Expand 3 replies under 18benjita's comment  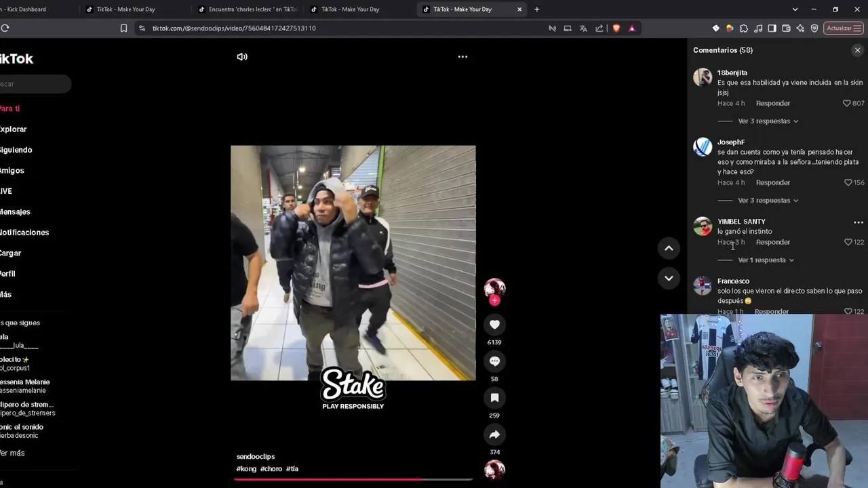(768, 121)
